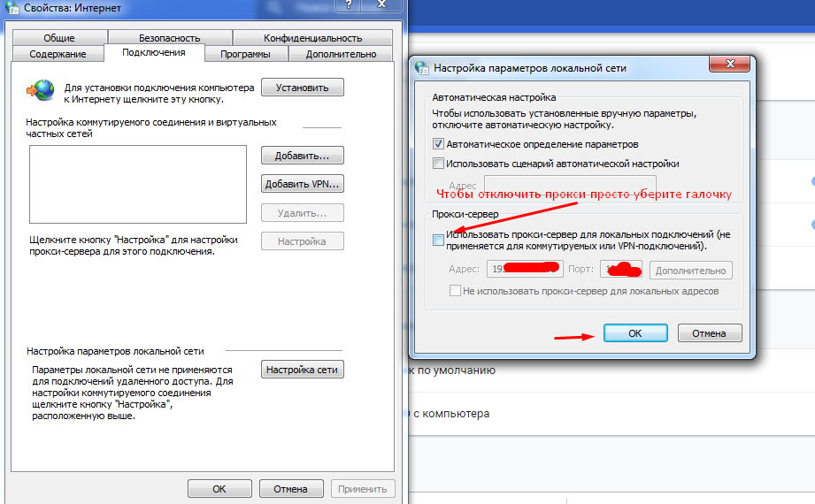Enable Использовать сценарий автоматической настройки checkbox
The image size is (815, 504).
pos(438,164)
